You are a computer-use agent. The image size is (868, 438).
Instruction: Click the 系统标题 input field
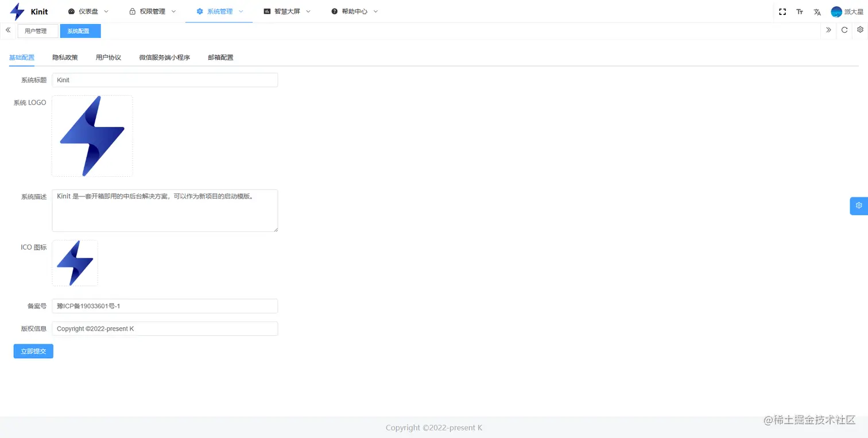(x=165, y=80)
